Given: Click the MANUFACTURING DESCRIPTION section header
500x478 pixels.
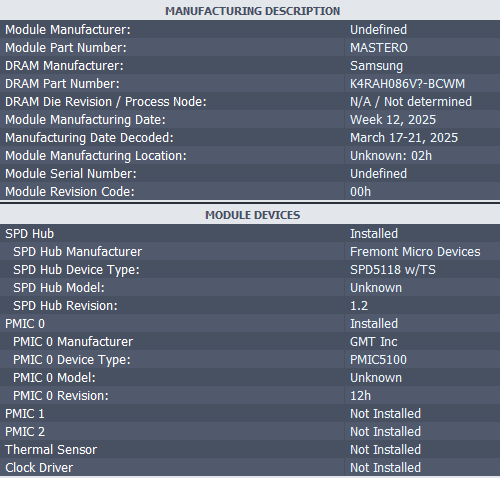Looking at the screenshot, I should tap(253, 11).
